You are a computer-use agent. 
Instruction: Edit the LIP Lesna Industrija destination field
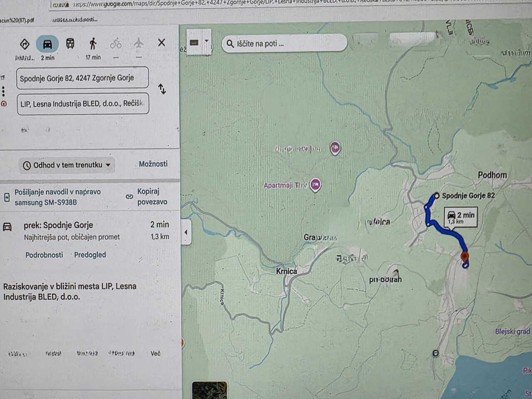point(82,104)
